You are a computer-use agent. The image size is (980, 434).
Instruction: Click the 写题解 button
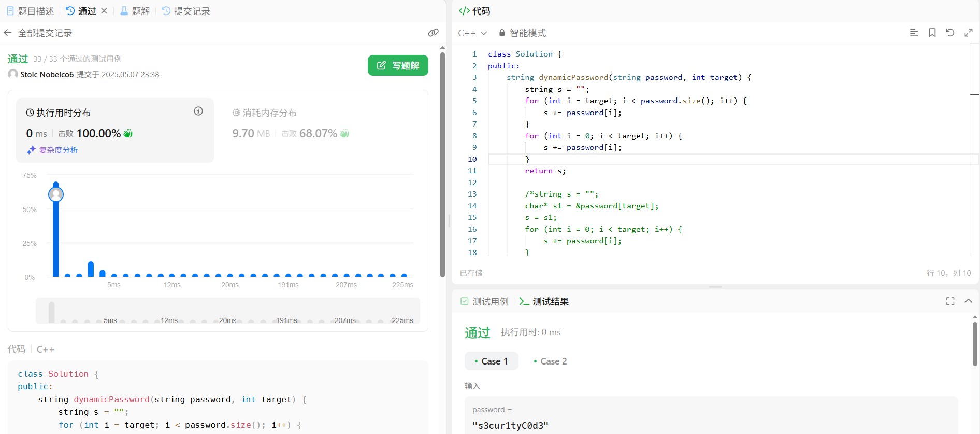coord(398,65)
